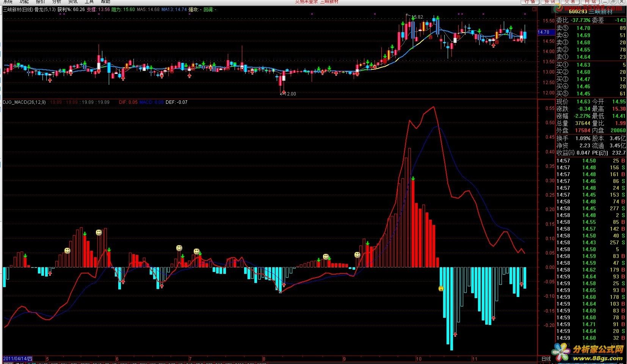Image resolution: width=627 pixels, height=364 pixels.
Task: Click the leftmost red up arrow in MACD panel
Action: tap(50, 273)
